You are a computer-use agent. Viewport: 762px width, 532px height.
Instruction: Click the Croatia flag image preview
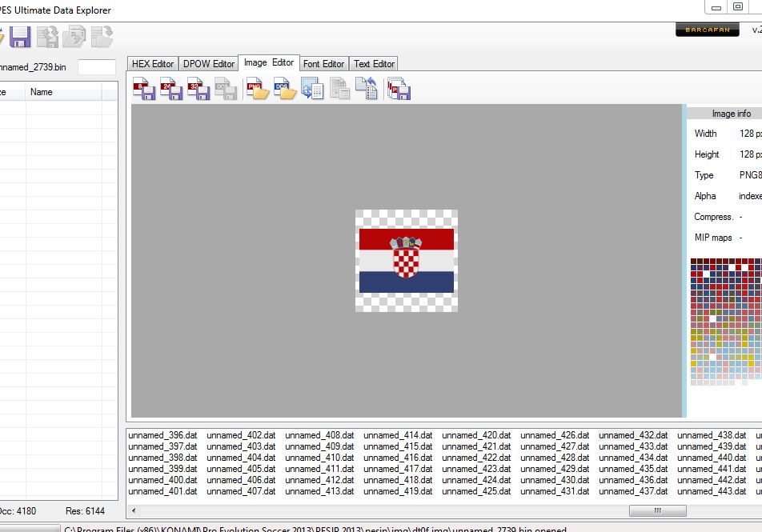click(407, 261)
